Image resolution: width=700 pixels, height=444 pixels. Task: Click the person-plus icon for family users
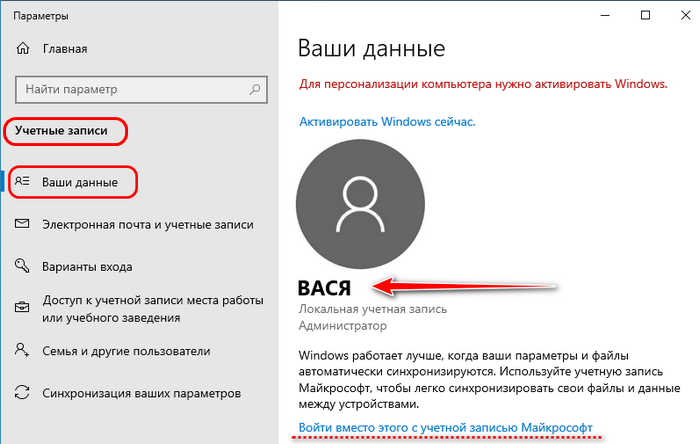pos(22,350)
